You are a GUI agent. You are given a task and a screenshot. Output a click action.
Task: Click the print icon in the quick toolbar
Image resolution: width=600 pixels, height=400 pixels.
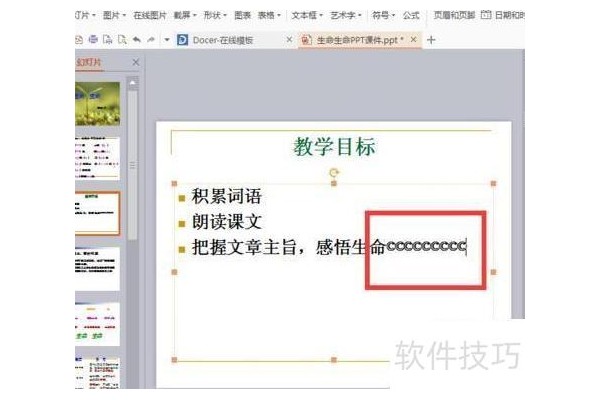point(93,39)
